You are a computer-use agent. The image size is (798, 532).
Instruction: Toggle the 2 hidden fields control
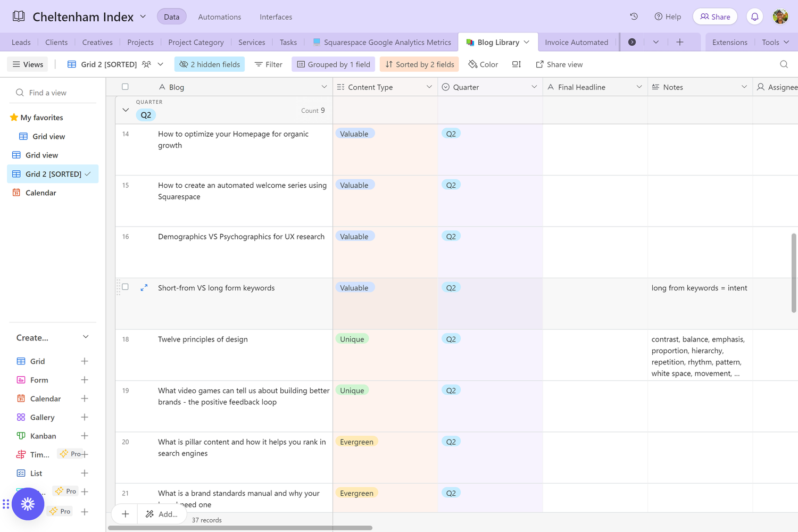click(x=209, y=64)
